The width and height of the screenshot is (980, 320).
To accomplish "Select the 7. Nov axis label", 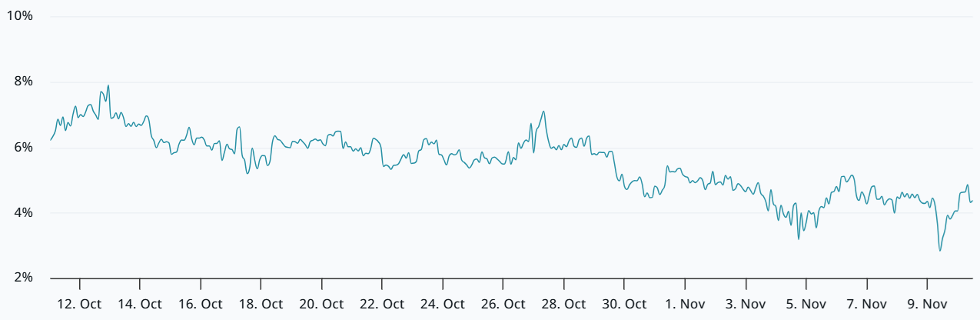I will pos(866,304).
